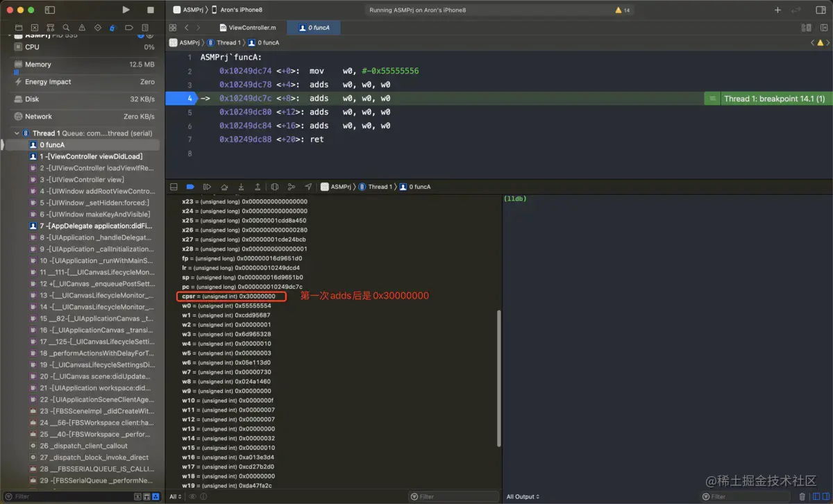Open Debug Memory Graph icon
Screen dimensions: 833x504
[x=291, y=187]
